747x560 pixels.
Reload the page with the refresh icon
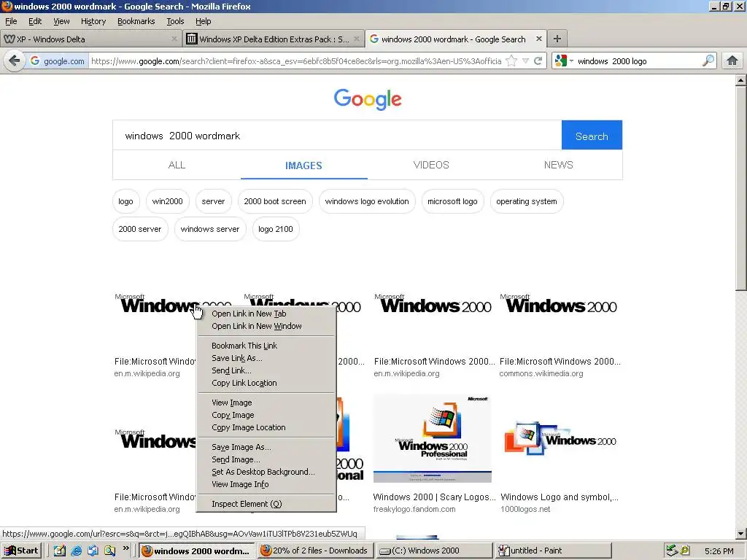[538, 61]
